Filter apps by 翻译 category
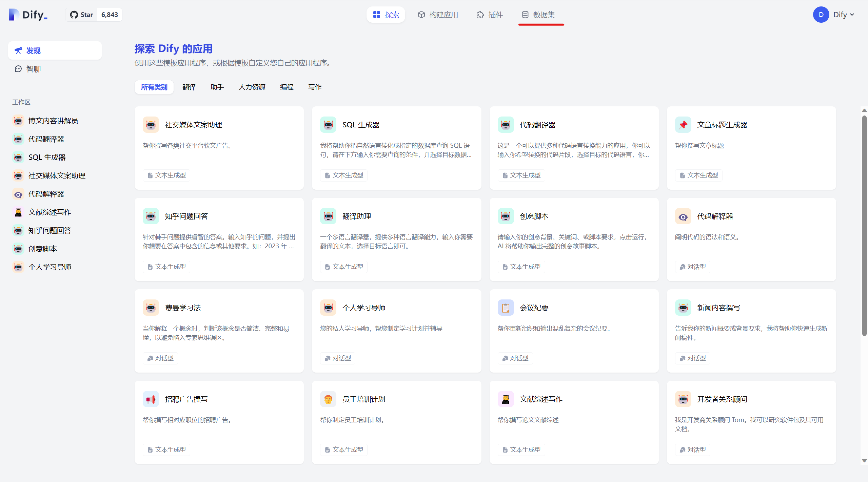 [x=189, y=87]
